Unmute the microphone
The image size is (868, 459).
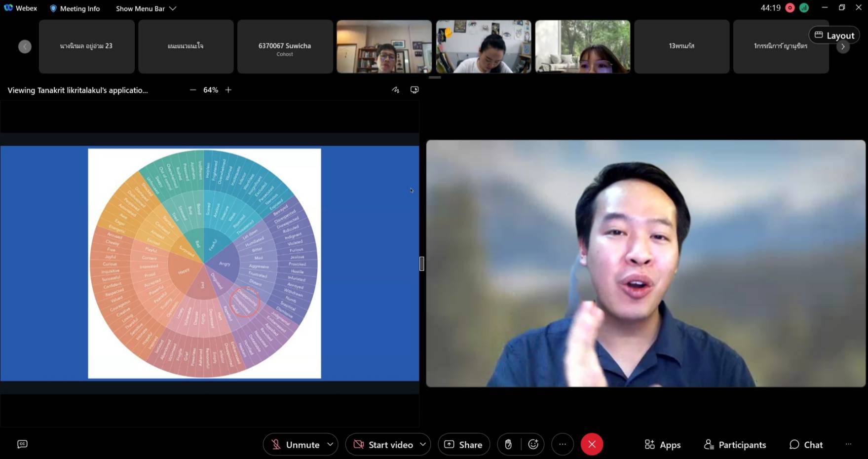click(296, 445)
